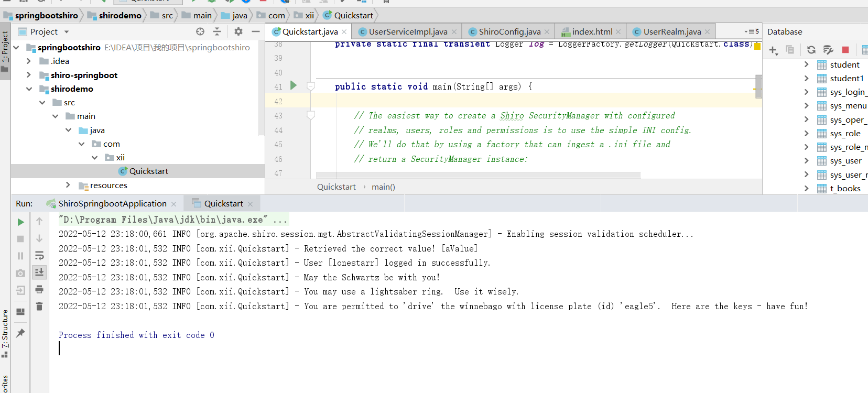Image resolution: width=868 pixels, height=393 pixels.
Task: Close the Quickstart.java editor tab
Action: (344, 32)
